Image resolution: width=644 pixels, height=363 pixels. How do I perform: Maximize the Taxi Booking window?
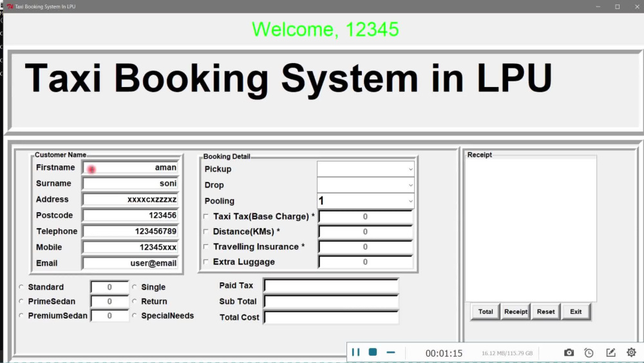click(618, 6)
